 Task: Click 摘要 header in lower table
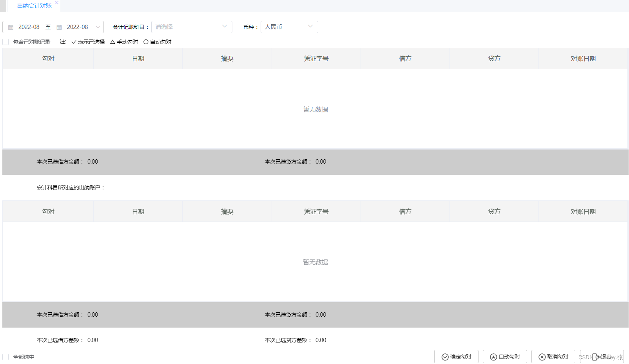click(x=227, y=211)
